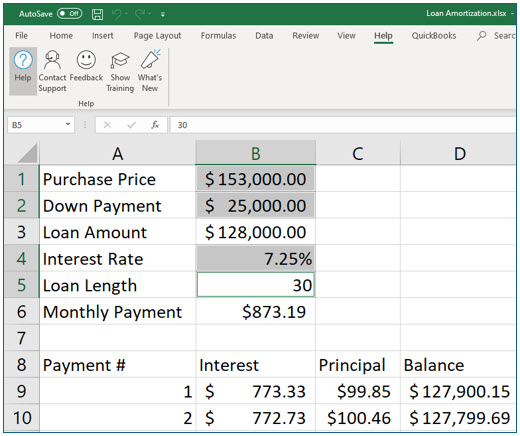Click the Undo arrow icon
520x436 pixels.
117,14
